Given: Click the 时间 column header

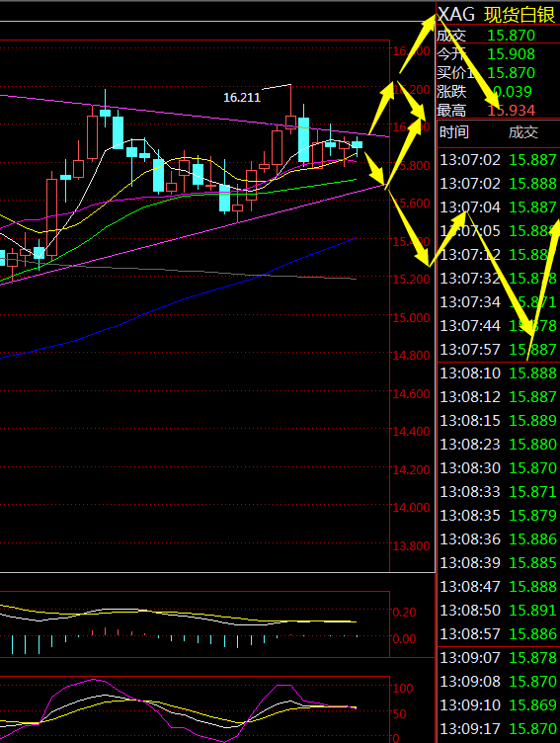Looking at the screenshot, I should [x=454, y=132].
